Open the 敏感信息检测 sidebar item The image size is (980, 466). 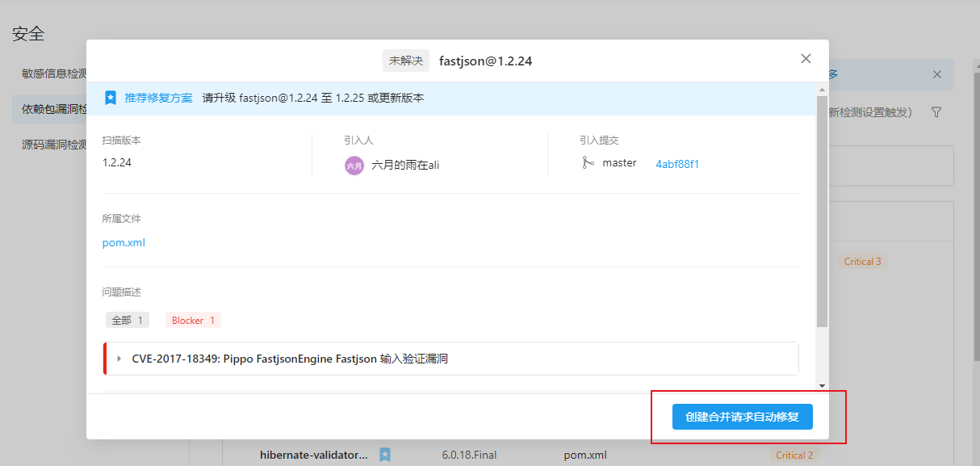[x=54, y=73]
